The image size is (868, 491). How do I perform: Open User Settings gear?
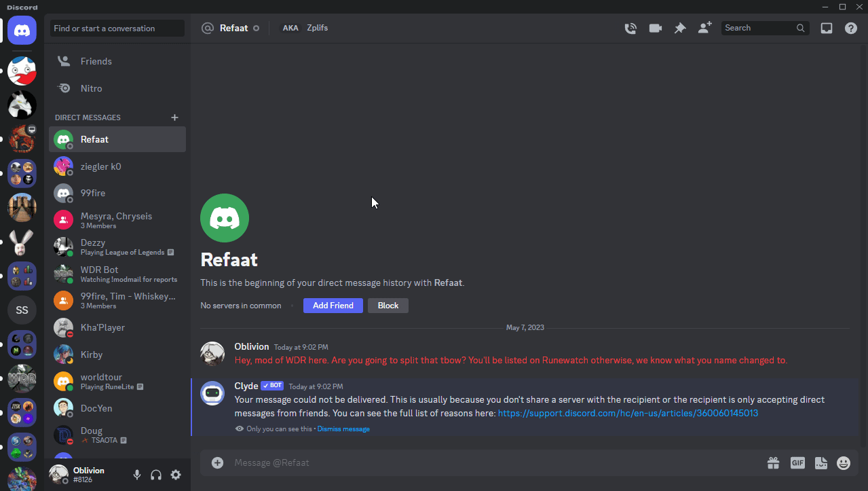coord(176,475)
